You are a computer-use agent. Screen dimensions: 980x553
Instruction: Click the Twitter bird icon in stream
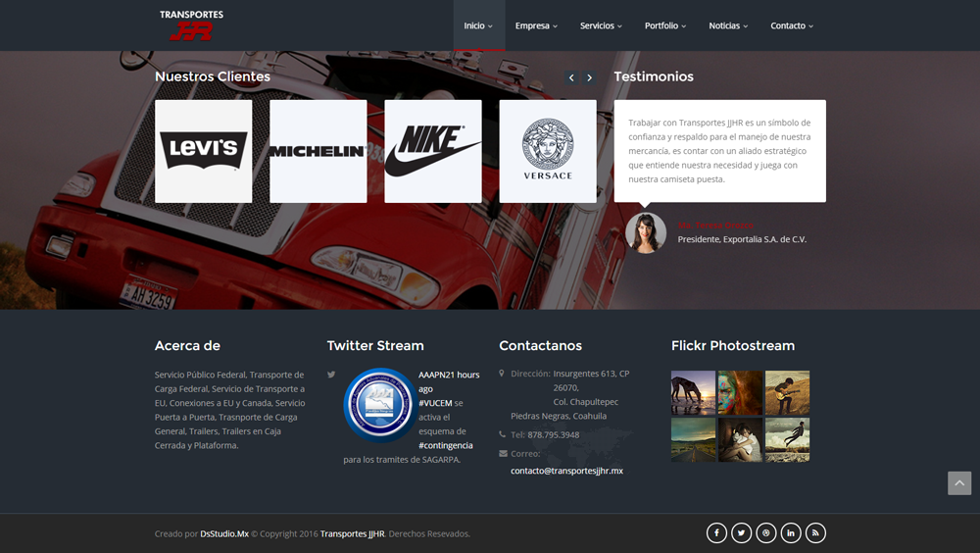coord(331,375)
